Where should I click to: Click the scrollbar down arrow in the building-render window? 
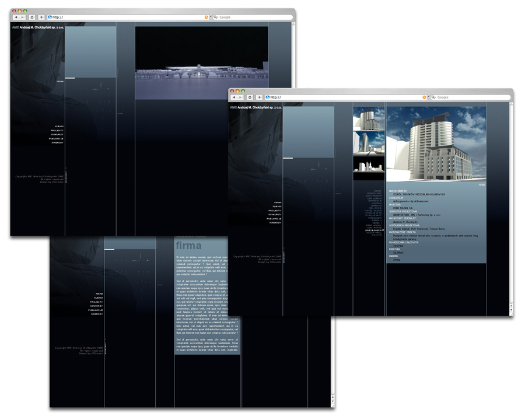coord(511,310)
